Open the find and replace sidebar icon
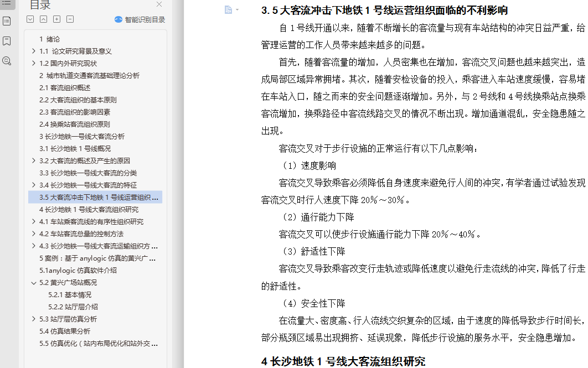This screenshot has width=588, height=368. pyautogui.click(x=7, y=61)
